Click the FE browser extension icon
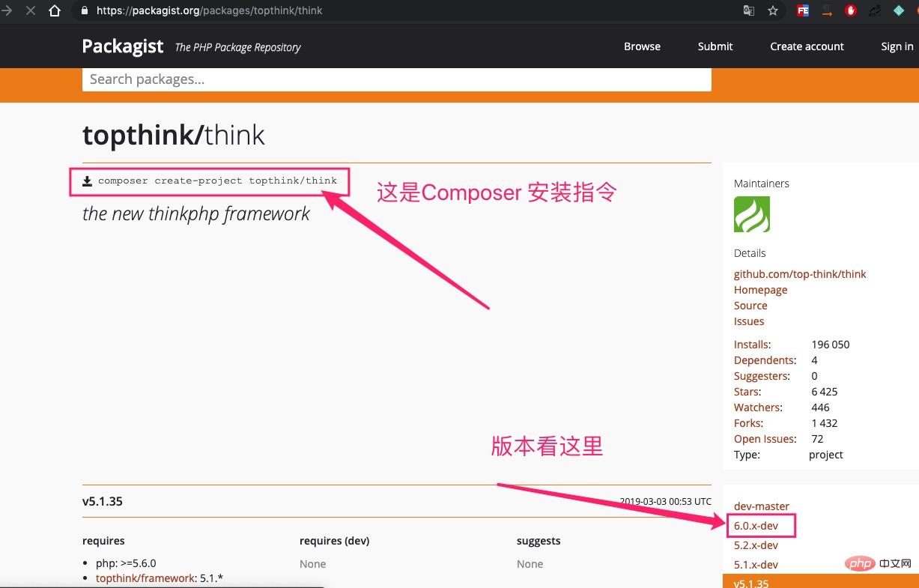 [803, 11]
